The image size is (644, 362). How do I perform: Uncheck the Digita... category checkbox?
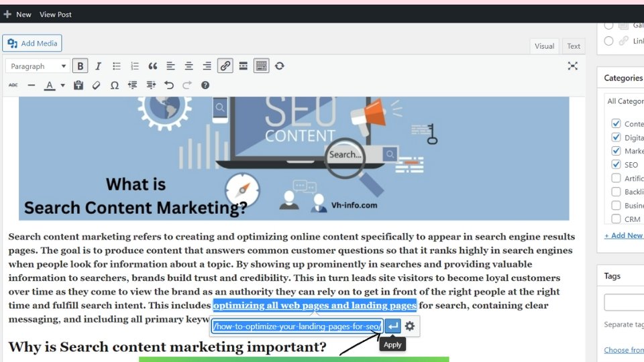(x=616, y=137)
